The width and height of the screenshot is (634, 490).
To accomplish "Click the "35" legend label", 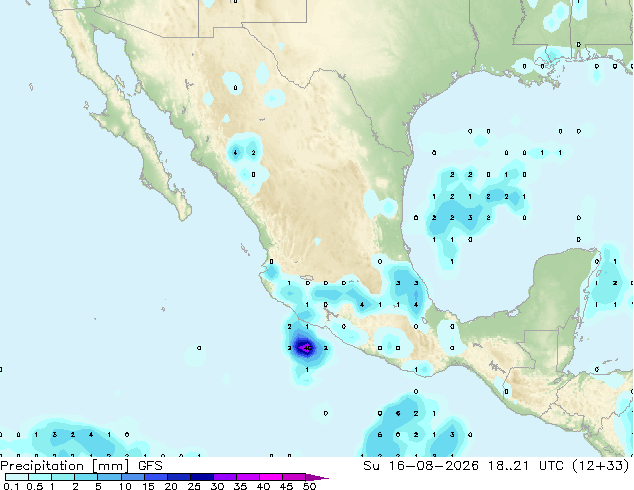I will (240, 486).
